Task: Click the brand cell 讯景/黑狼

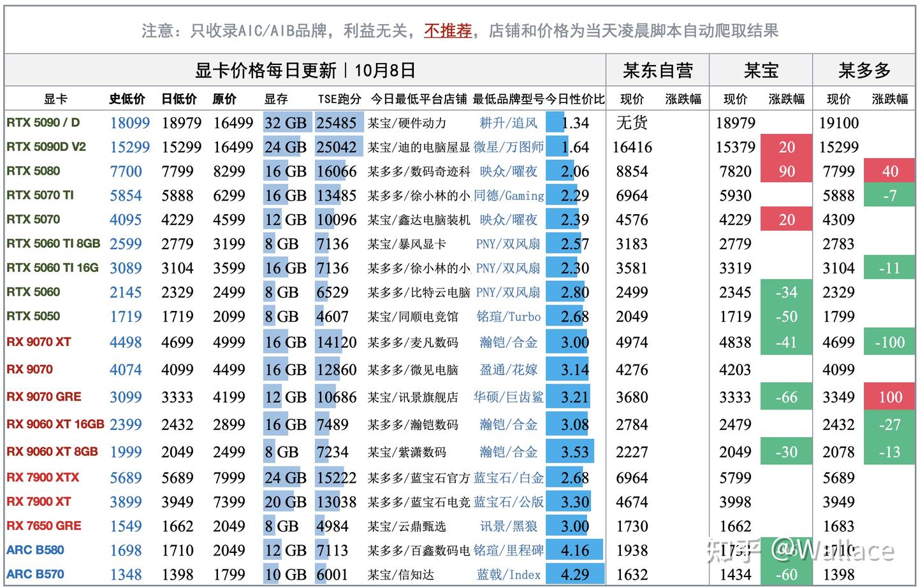Action: 509,526
